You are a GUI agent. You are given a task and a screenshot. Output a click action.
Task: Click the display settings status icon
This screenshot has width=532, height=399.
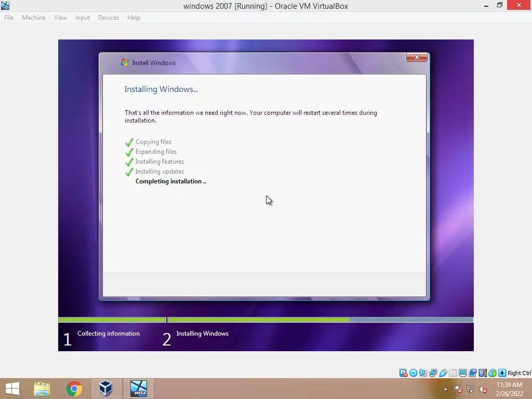click(x=462, y=373)
